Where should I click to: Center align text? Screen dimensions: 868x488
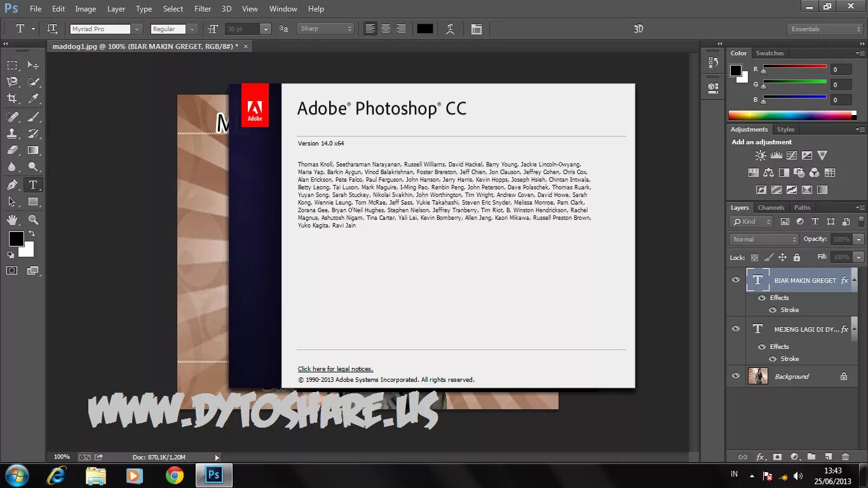tap(386, 29)
